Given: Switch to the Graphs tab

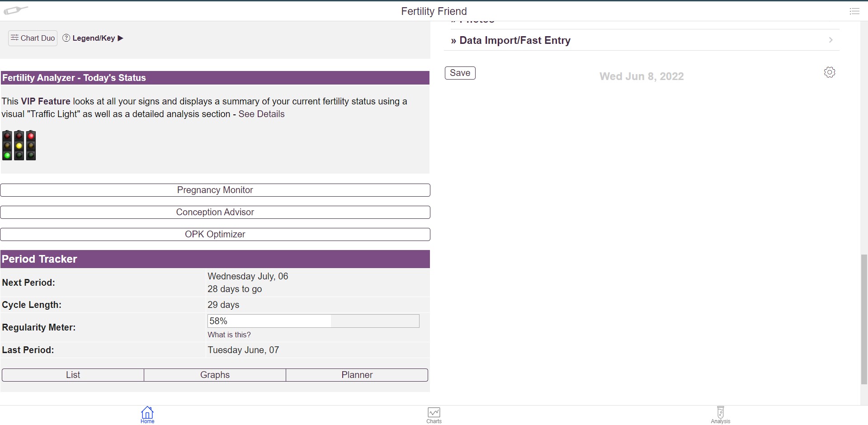Looking at the screenshot, I should tap(215, 375).
